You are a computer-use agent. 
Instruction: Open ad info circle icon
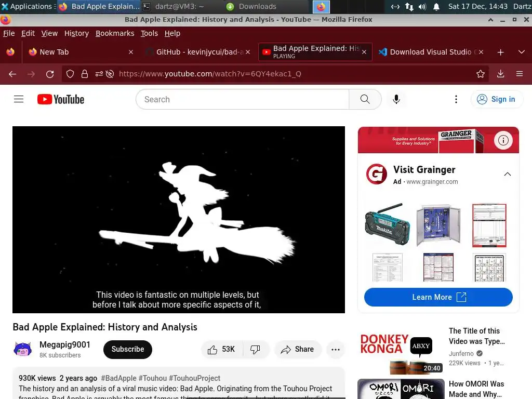tap(503, 140)
